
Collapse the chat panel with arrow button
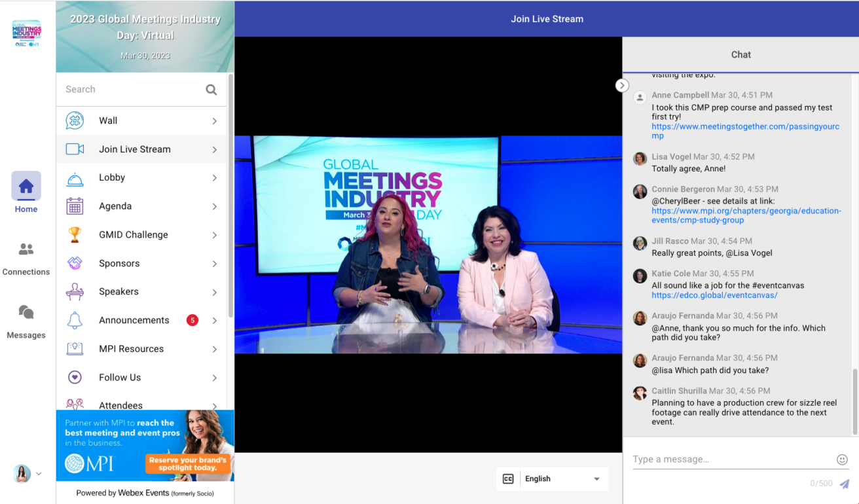pos(622,86)
